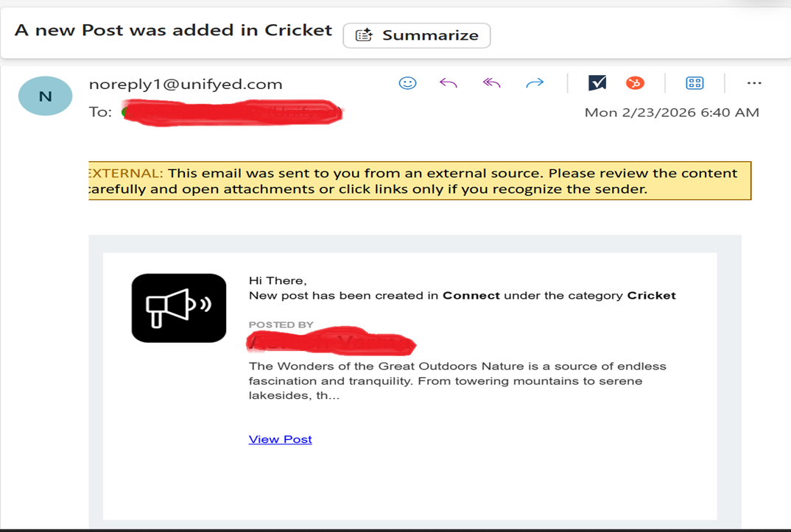Forward this email message
This screenshot has width=791, height=532.
(535, 83)
